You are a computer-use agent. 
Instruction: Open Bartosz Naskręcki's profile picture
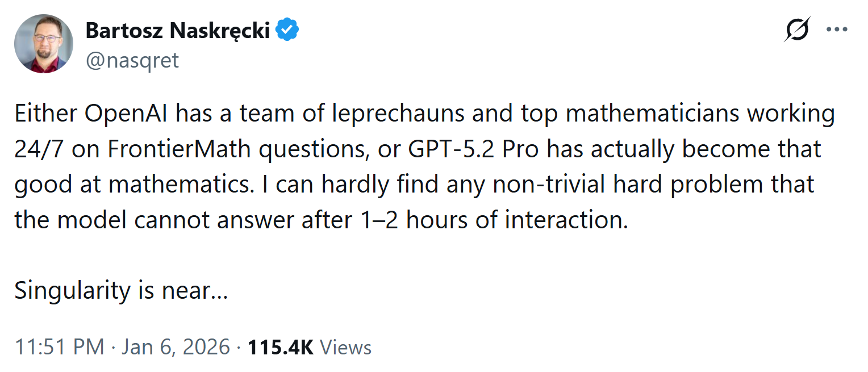[x=44, y=44]
